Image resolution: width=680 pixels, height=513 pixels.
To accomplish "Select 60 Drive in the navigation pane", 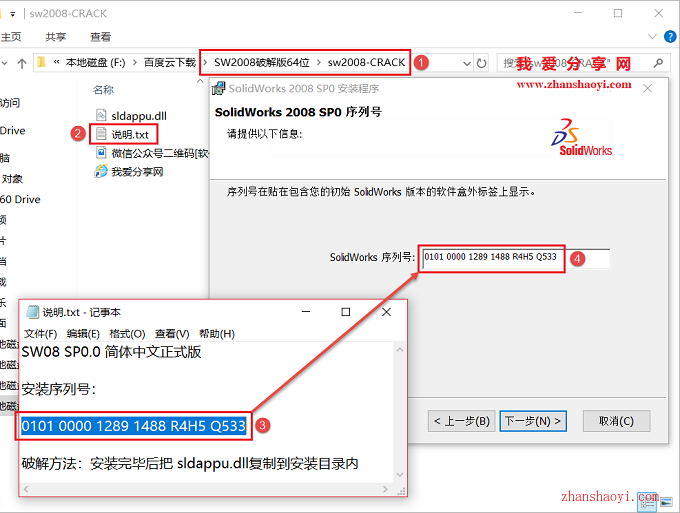I will (20, 199).
